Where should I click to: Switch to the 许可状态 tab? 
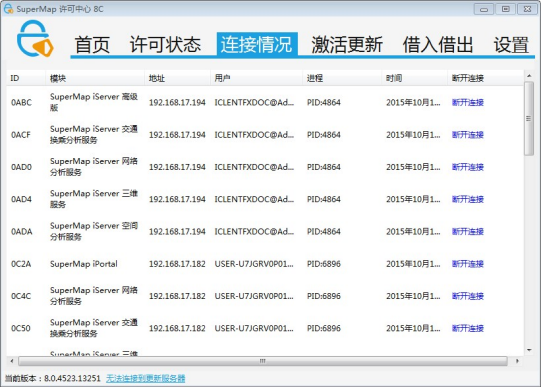[165, 45]
